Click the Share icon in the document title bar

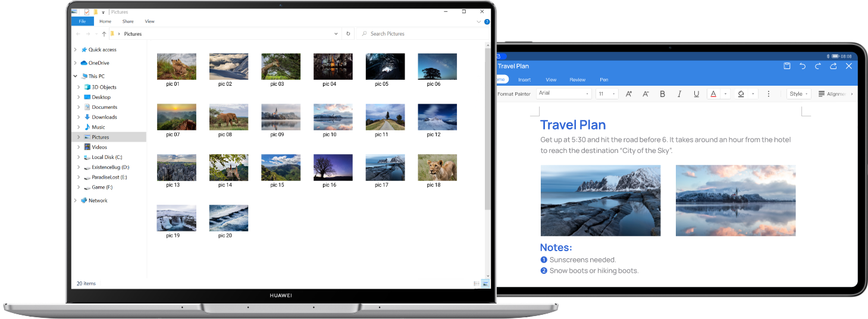click(x=833, y=66)
